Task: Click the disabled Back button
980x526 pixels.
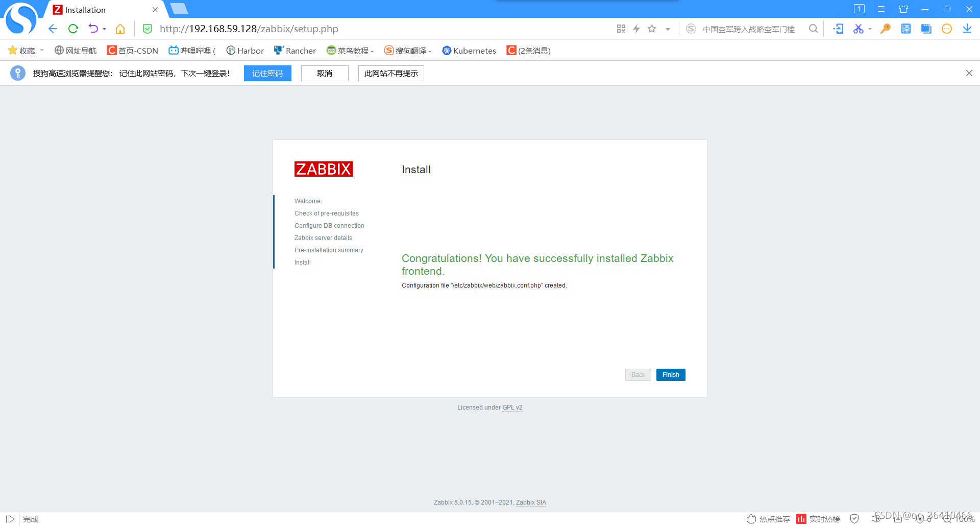Action: (x=638, y=375)
